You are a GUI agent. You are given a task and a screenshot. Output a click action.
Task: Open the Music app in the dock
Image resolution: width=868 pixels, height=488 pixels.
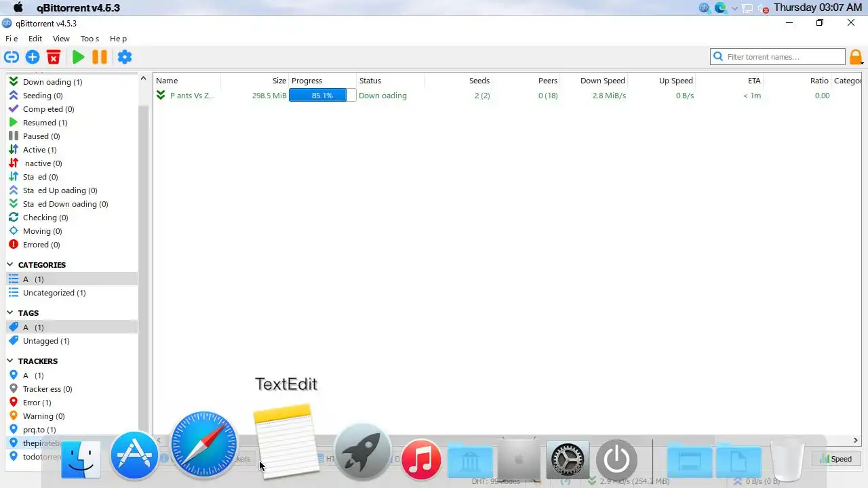tap(421, 460)
